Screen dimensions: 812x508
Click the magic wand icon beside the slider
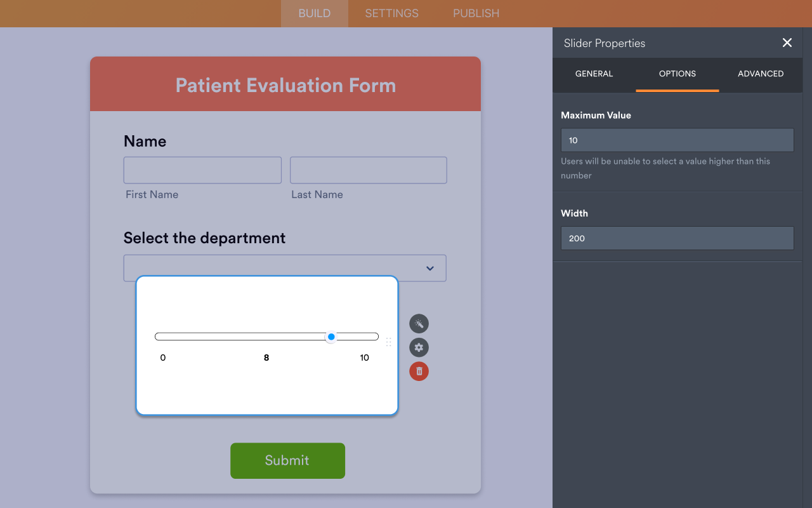pos(419,323)
